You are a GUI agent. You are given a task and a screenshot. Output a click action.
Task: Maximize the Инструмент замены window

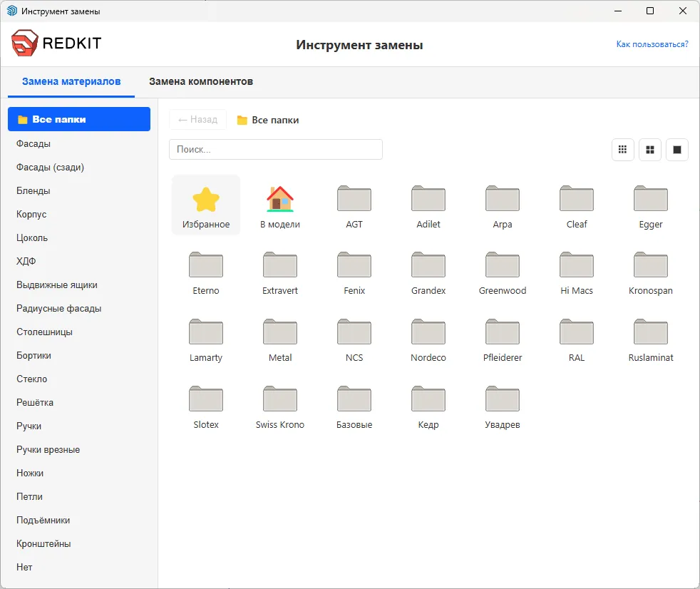click(650, 11)
